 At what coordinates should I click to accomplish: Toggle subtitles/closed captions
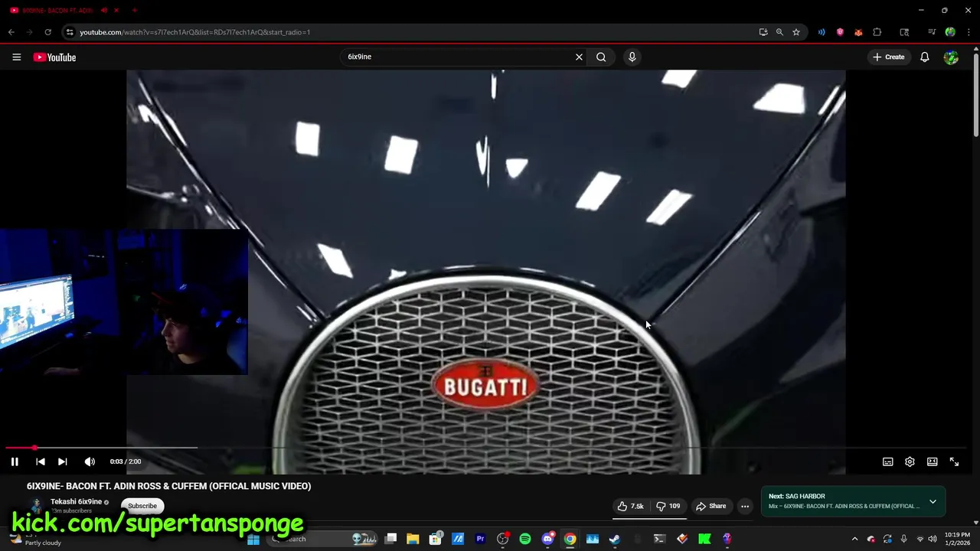pyautogui.click(x=887, y=461)
